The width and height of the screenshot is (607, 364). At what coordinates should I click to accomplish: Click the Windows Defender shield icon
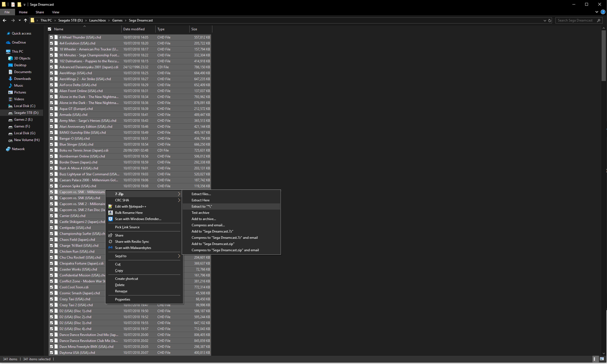(x=110, y=219)
